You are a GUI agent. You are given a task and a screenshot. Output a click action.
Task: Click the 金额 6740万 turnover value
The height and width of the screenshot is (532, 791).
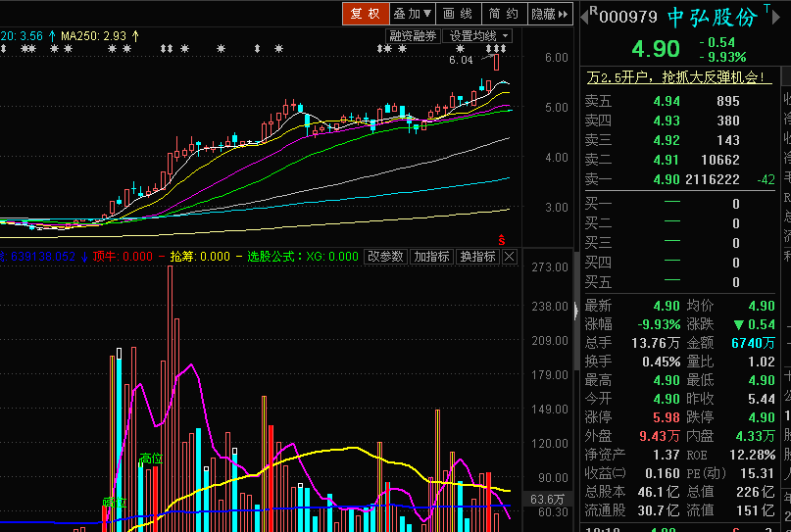point(753,343)
